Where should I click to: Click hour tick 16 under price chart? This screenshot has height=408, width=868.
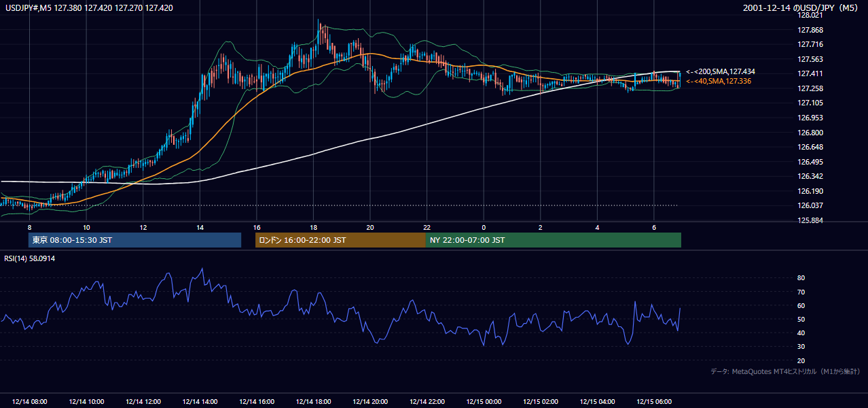coord(257,227)
